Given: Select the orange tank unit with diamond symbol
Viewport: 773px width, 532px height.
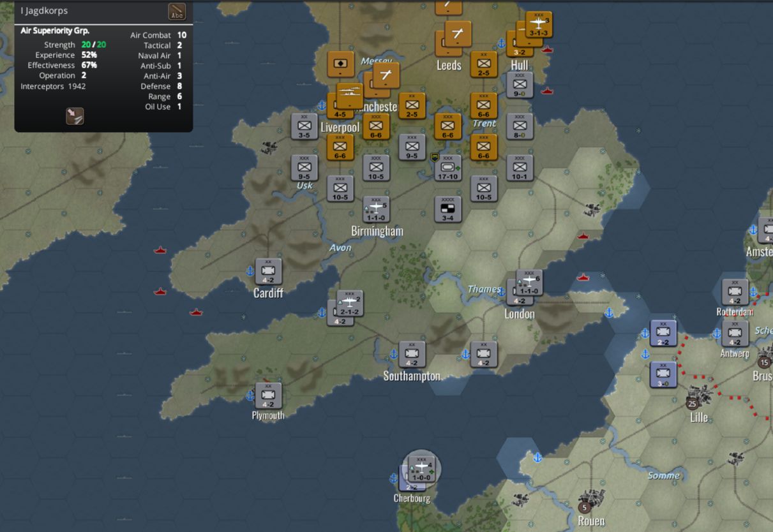Looking at the screenshot, I should pos(340,64).
